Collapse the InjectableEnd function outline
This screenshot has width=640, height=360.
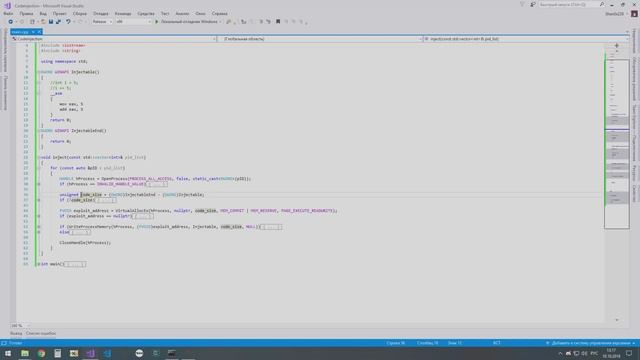39,131
